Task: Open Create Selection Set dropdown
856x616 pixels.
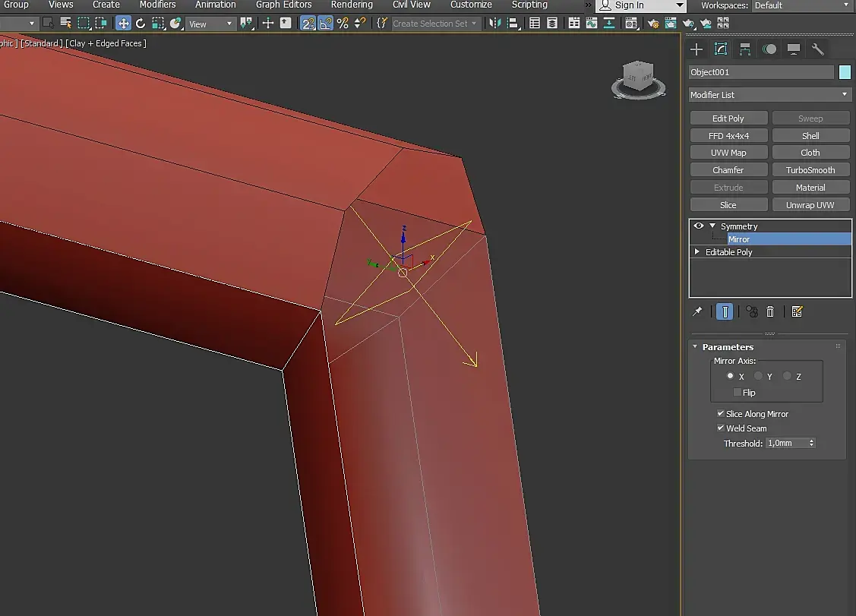Action: point(435,24)
